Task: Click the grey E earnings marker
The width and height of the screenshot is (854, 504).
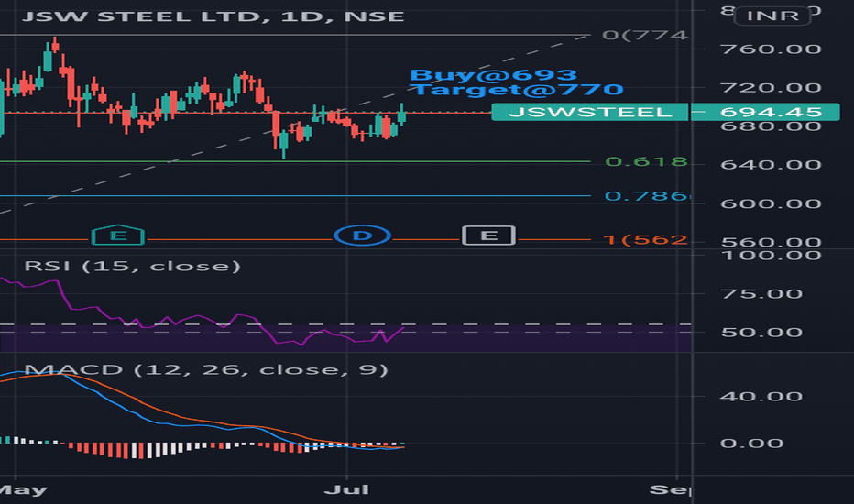Action: (x=488, y=236)
